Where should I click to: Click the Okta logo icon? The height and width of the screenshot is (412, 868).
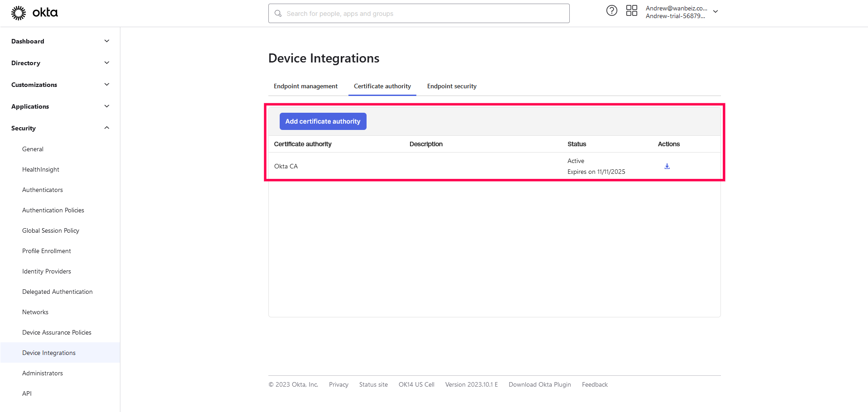(19, 13)
